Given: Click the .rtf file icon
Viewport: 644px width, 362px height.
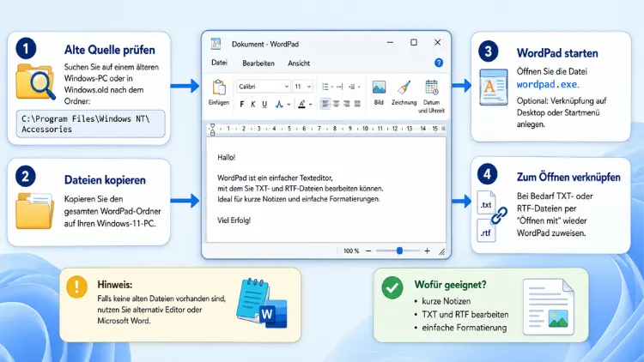Looking at the screenshot, I should 486,231.
